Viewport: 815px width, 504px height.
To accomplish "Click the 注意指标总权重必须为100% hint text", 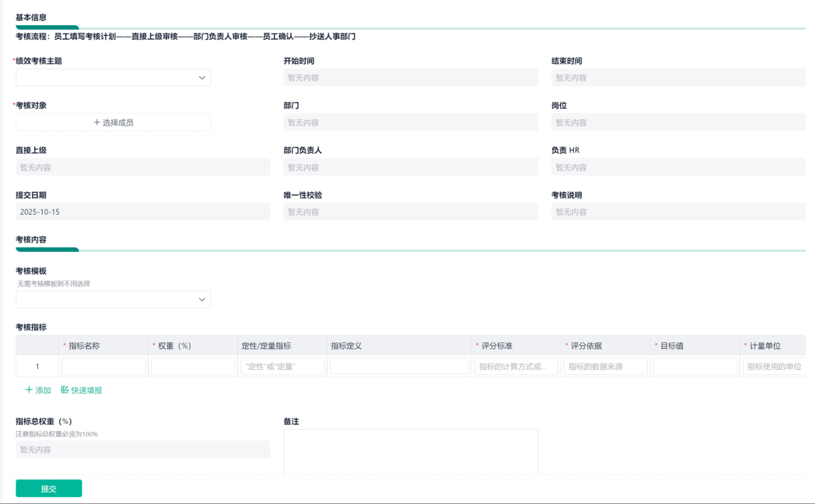I will [57, 434].
